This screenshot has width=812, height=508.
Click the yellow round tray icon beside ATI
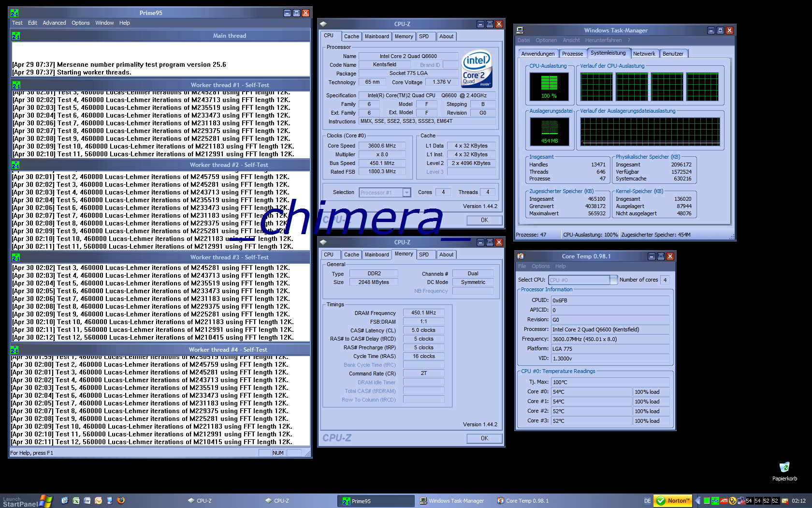pos(732,501)
